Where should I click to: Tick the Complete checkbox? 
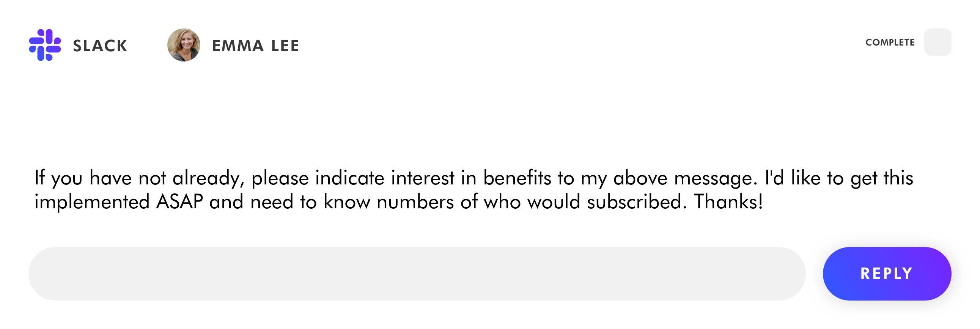[x=938, y=42]
